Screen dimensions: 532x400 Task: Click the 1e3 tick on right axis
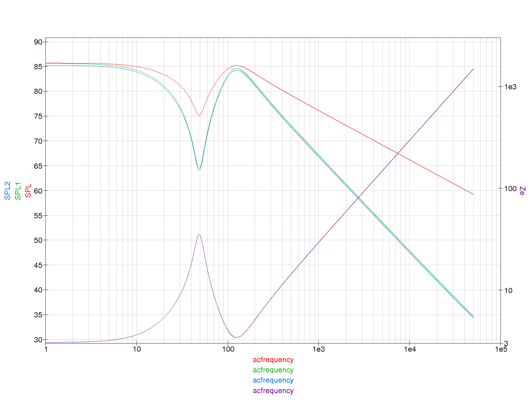pos(510,87)
